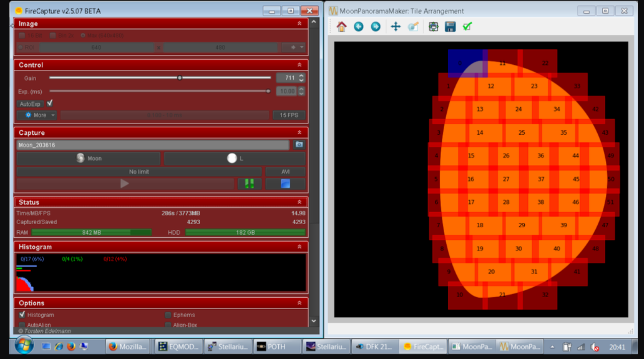Collapse the Control panel
This screenshot has height=359, width=644.
299,65
